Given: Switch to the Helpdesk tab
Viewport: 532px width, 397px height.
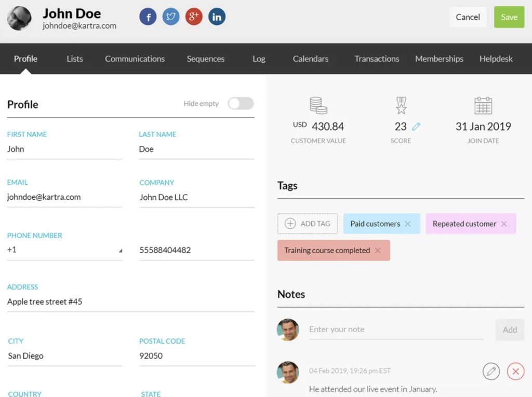Looking at the screenshot, I should [x=496, y=59].
